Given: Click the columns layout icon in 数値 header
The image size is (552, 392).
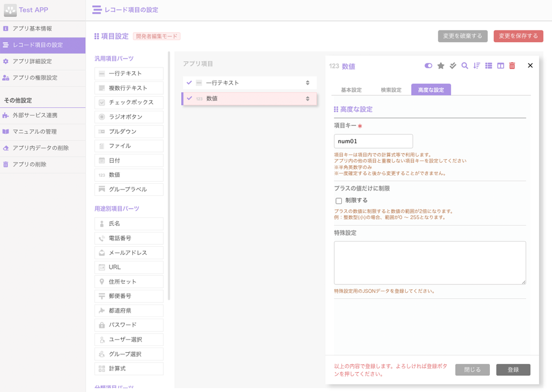Looking at the screenshot, I should pos(500,66).
